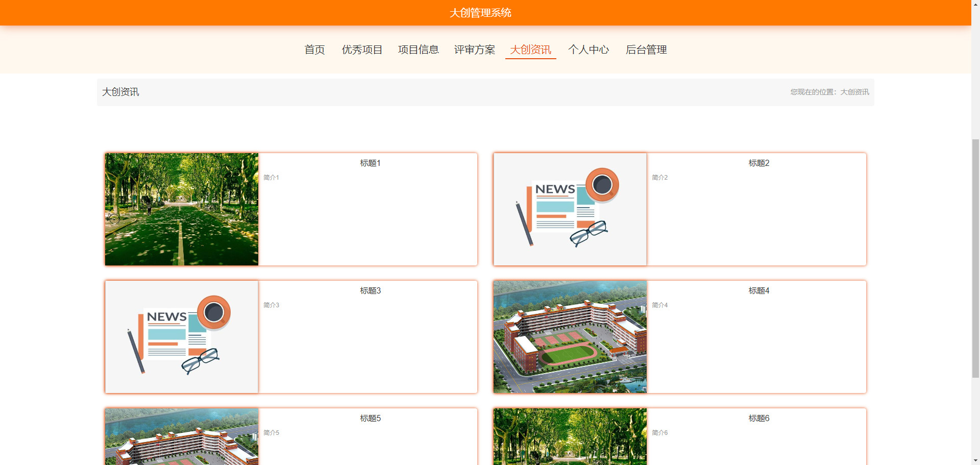Click the 您现在的位置：大创资讯 breadcrumb text
This screenshot has width=980, height=465.
pyautogui.click(x=829, y=92)
